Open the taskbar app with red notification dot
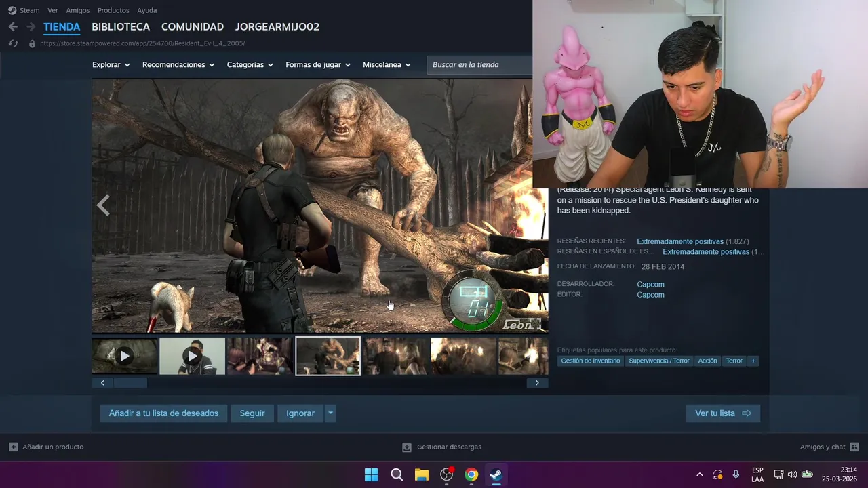 [446, 474]
